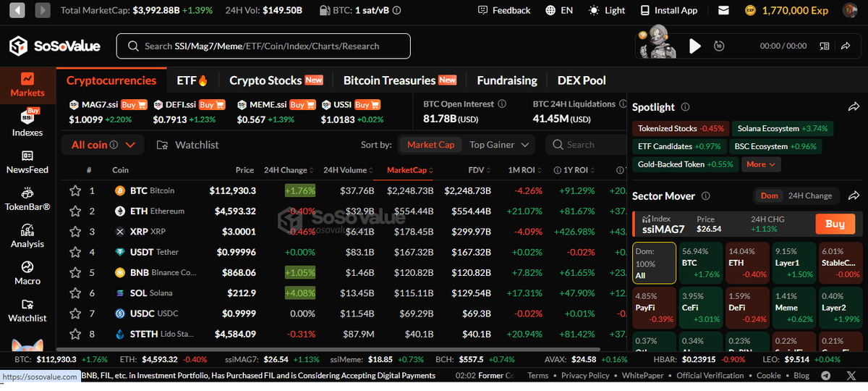
Task: Select the ETH sector tile
Action: [747, 263]
